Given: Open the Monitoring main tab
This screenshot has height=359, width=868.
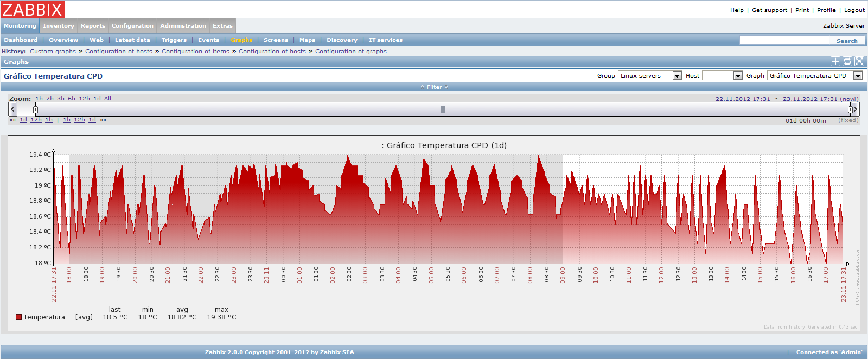Looking at the screenshot, I should (x=20, y=26).
